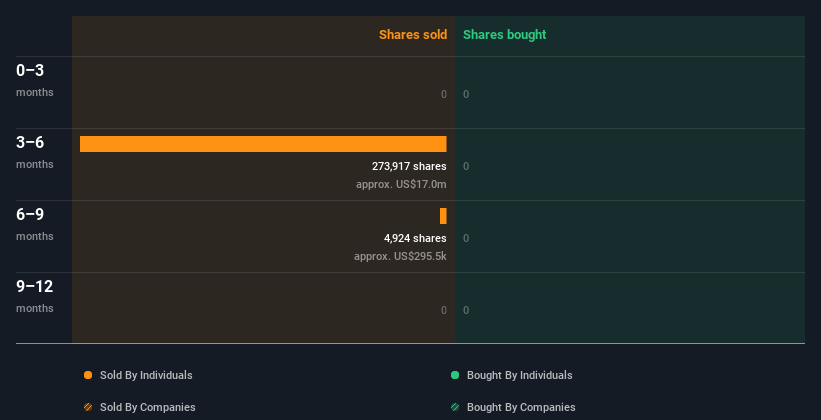Click the 3–6 months row label
This screenshot has width=821, height=420.
(x=35, y=151)
